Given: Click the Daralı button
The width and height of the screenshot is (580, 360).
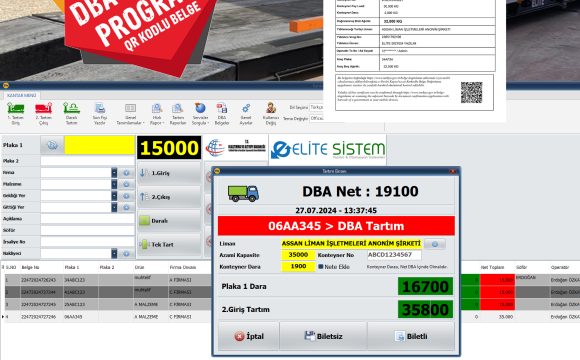Looking at the screenshot, I should pos(169,221).
